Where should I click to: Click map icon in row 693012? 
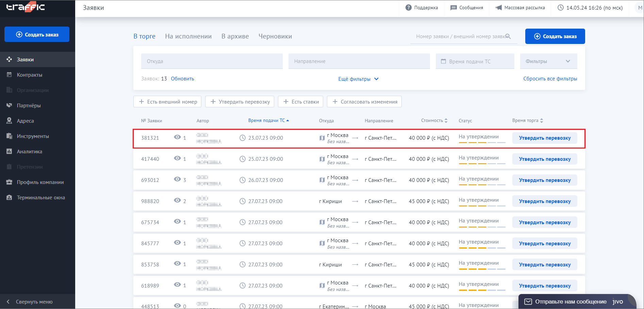click(x=322, y=180)
